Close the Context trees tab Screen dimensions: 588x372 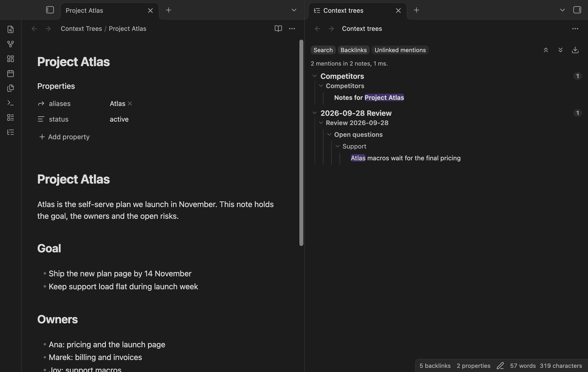pyautogui.click(x=398, y=10)
